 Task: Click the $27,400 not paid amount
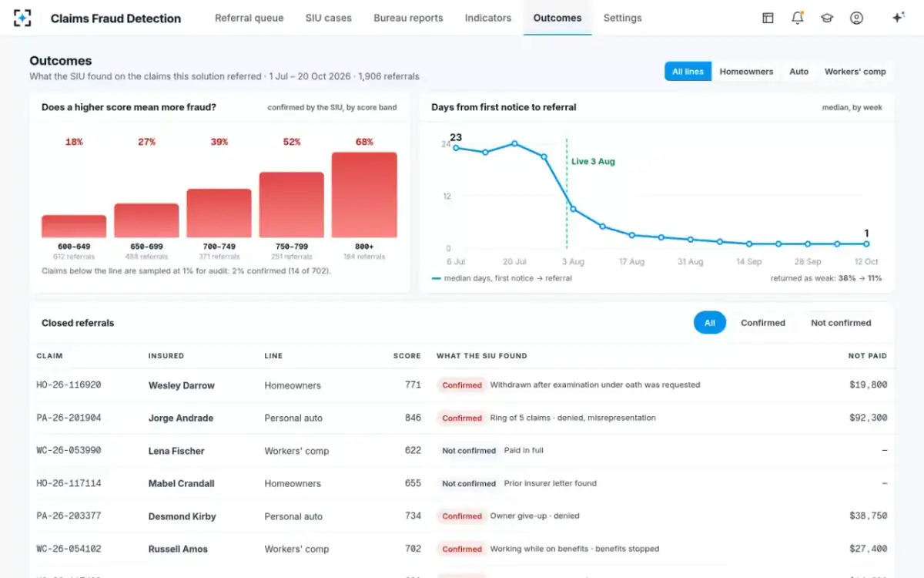(868, 549)
